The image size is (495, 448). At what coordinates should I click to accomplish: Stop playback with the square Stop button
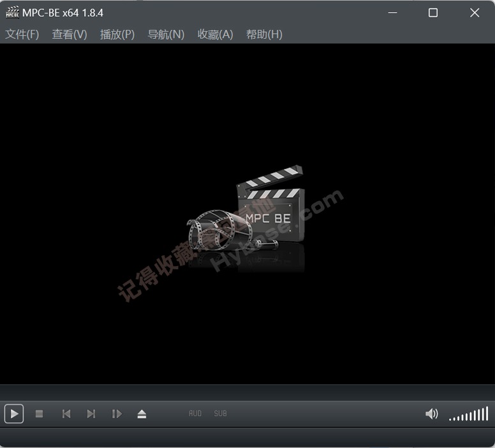39,414
